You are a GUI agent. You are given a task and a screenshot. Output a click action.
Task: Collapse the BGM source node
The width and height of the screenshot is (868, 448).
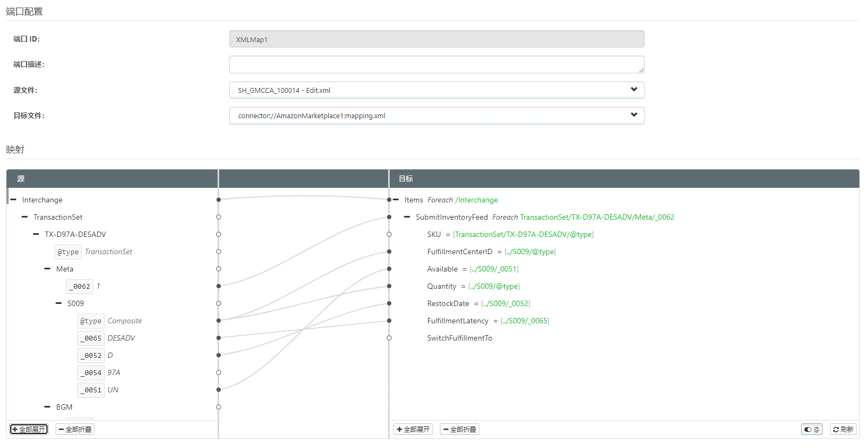click(x=48, y=407)
